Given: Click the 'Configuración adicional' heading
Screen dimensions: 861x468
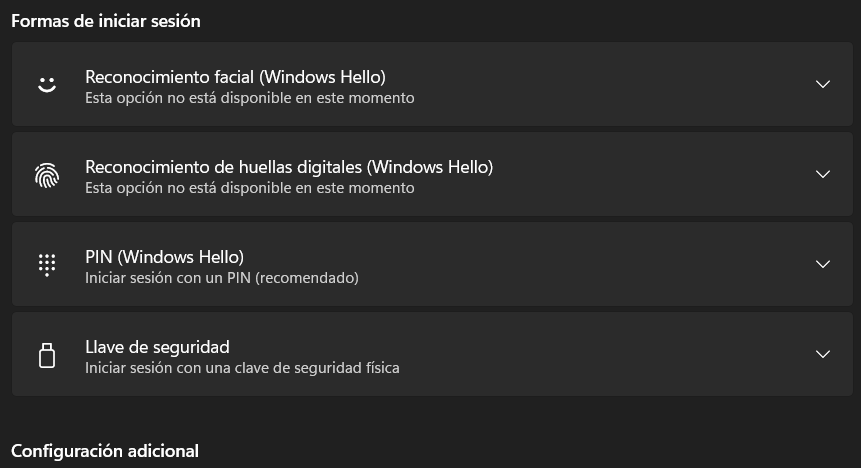Looking at the screenshot, I should coord(105,451).
